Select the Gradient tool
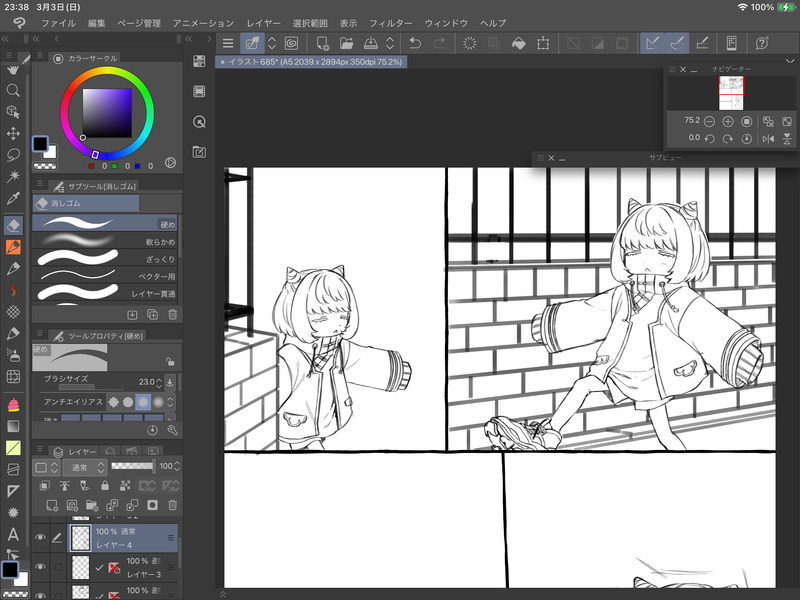 tap(13, 426)
